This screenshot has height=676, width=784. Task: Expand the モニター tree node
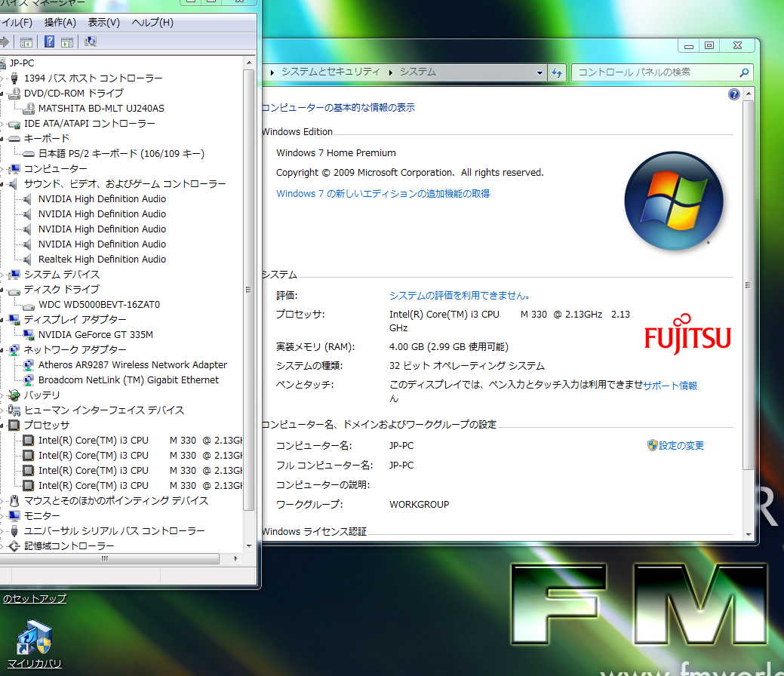[x=2, y=516]
